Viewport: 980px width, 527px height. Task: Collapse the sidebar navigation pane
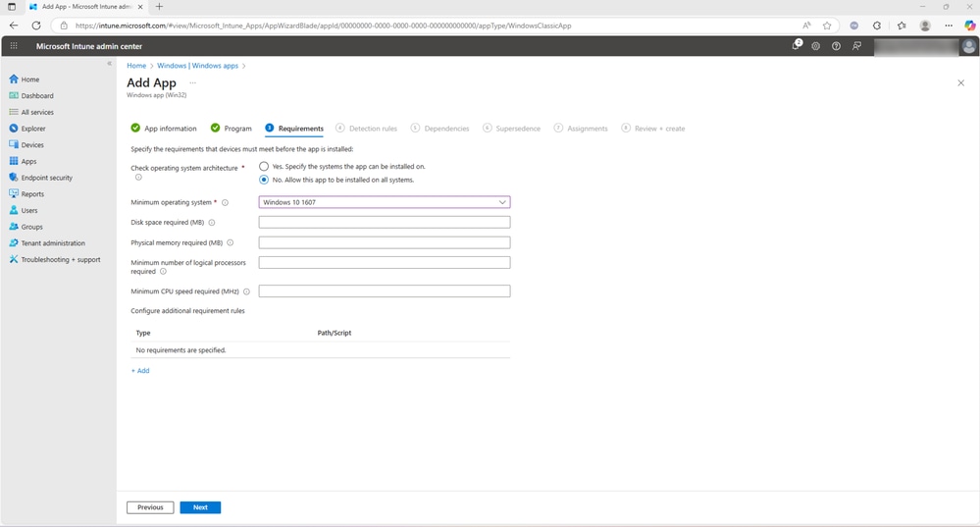[x=109, y=63]
